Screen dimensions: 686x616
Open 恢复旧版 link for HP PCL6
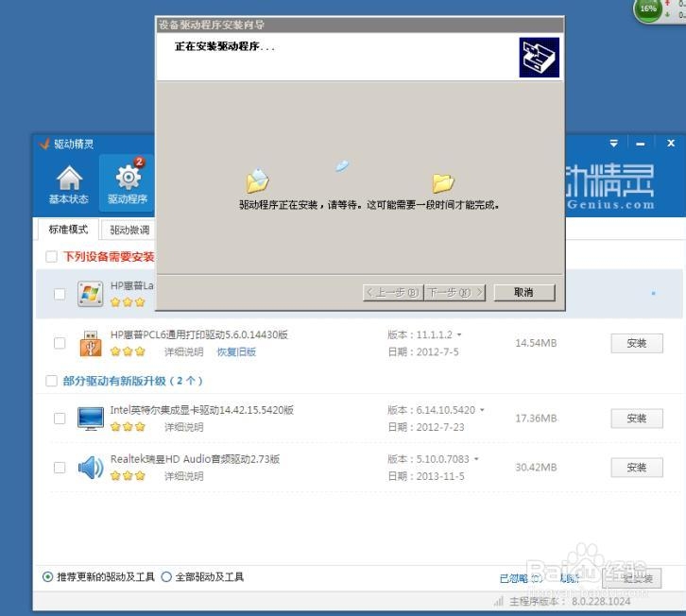tap(236, 351)
